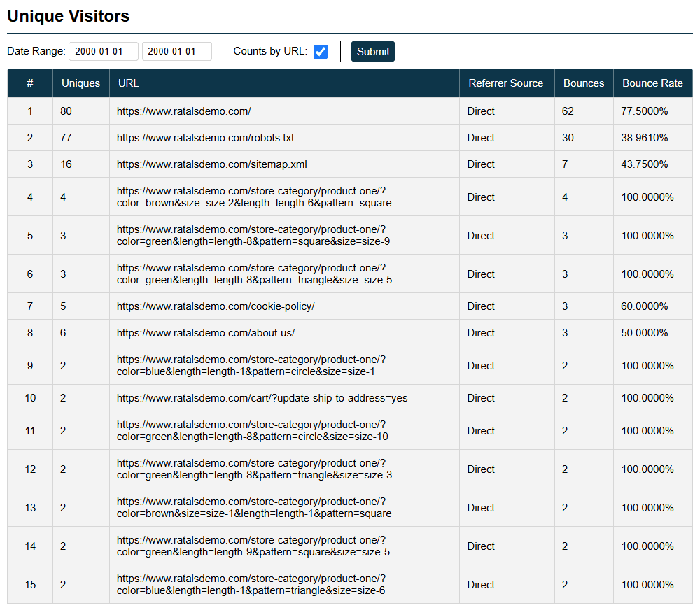Click the bounces value 7 in the sitemap.xml row
This screenshot has width=700, height=610.
[565, 164]
